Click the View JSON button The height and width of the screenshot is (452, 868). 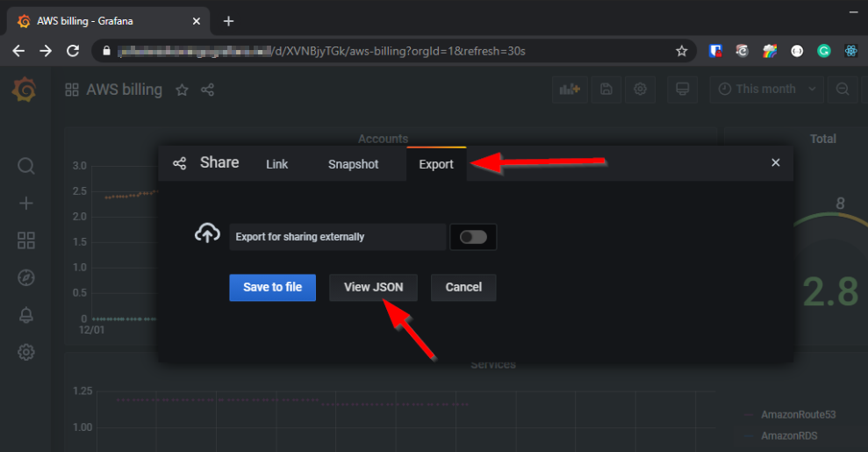pos(374,287)
